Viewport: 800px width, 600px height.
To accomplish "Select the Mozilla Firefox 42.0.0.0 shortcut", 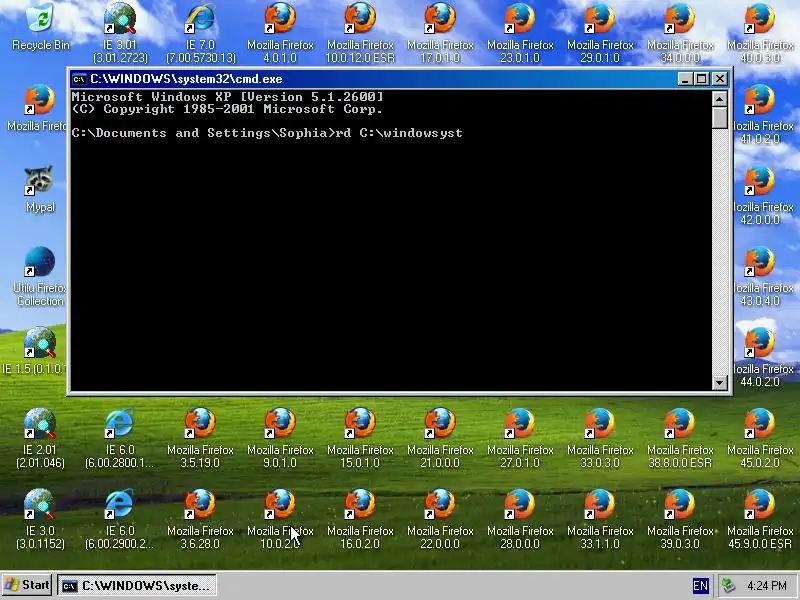I will coord(760,195).
